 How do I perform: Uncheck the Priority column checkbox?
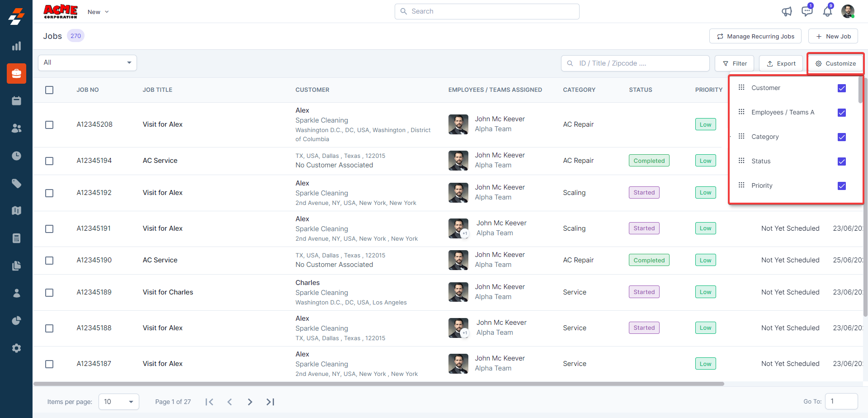(841, 186)
